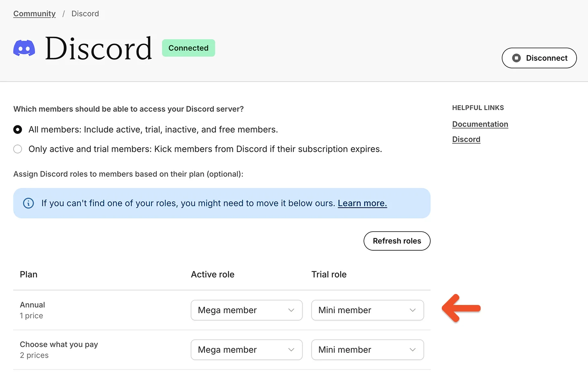The width and height of the screenshot is (588, 376).
Task: Click the info icon in the blue notice
Action: [29, 203]
